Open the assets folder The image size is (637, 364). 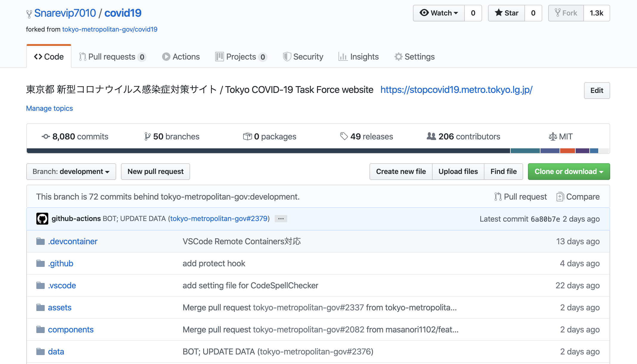[x=60, y=307]
